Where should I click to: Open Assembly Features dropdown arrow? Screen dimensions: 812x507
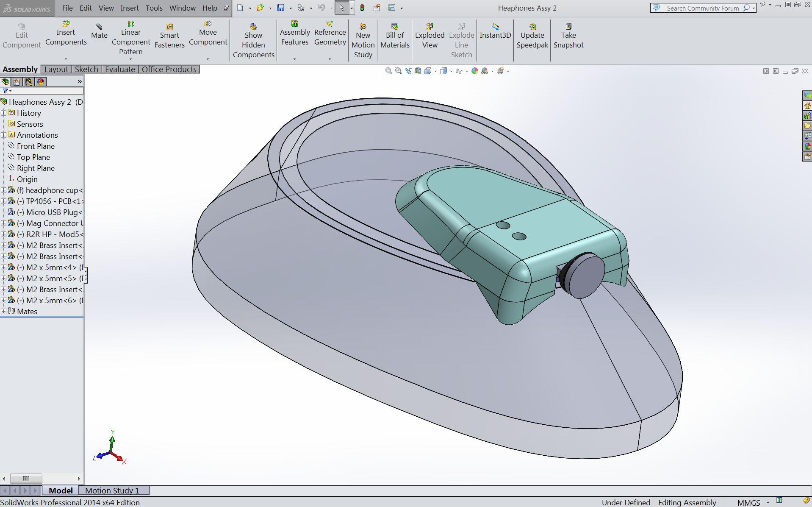click(x=294, y=59)
